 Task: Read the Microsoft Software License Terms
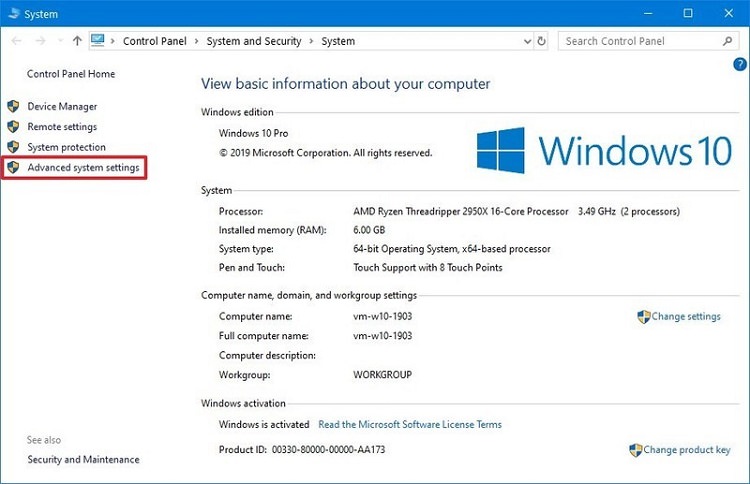click(x=409, y=425)
